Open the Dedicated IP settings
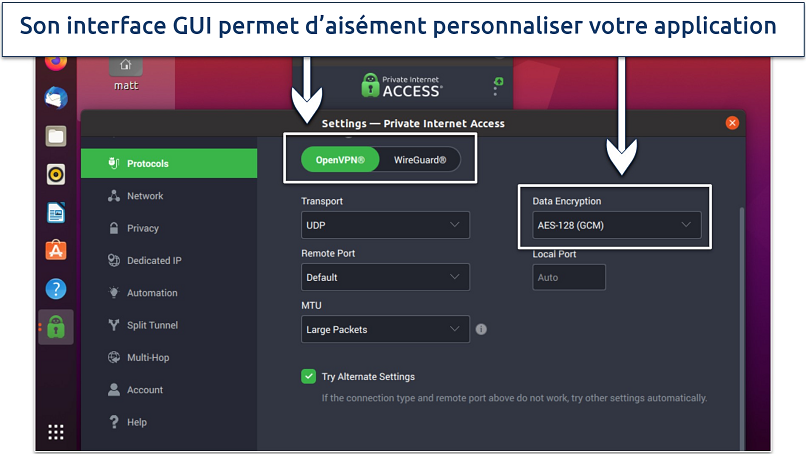The image size is (806, 454). click(x=153, y=261)
